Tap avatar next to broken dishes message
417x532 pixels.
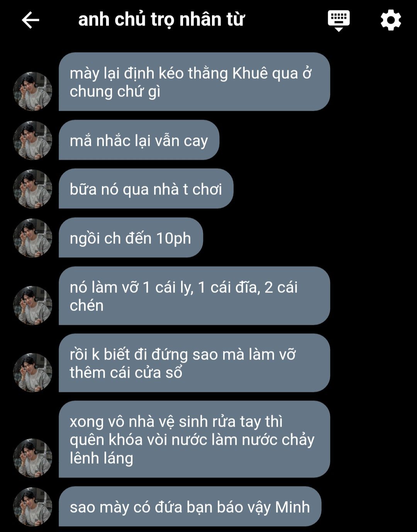[33, 305]
